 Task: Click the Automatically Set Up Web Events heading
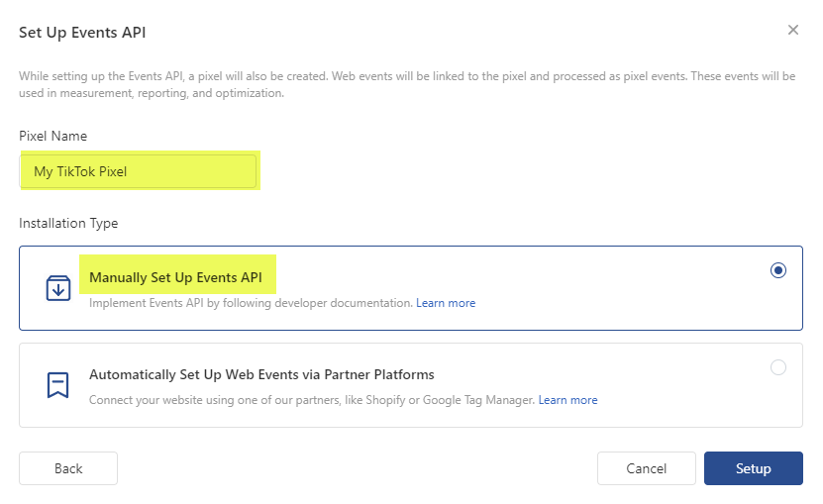tap(261, 374)
